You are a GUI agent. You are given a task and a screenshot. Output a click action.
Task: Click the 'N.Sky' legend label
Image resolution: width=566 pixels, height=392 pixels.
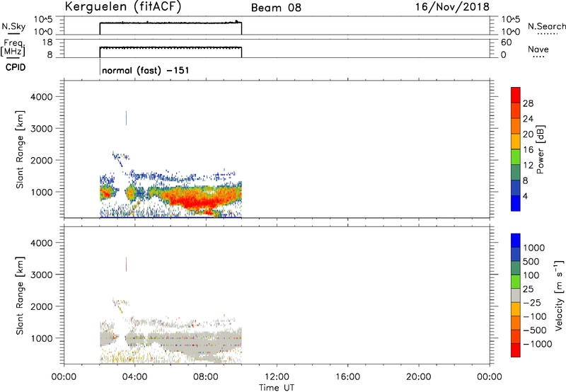[x=13, y=26]
